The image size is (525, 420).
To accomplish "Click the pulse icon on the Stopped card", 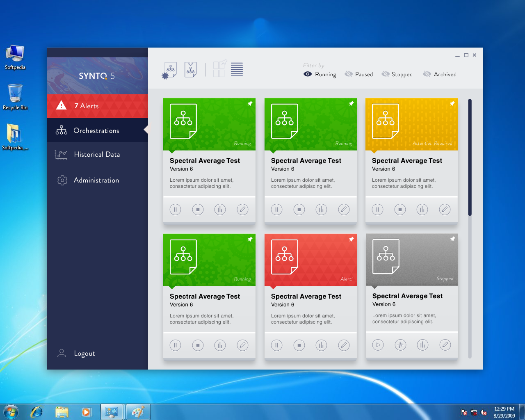I will 400,345.
